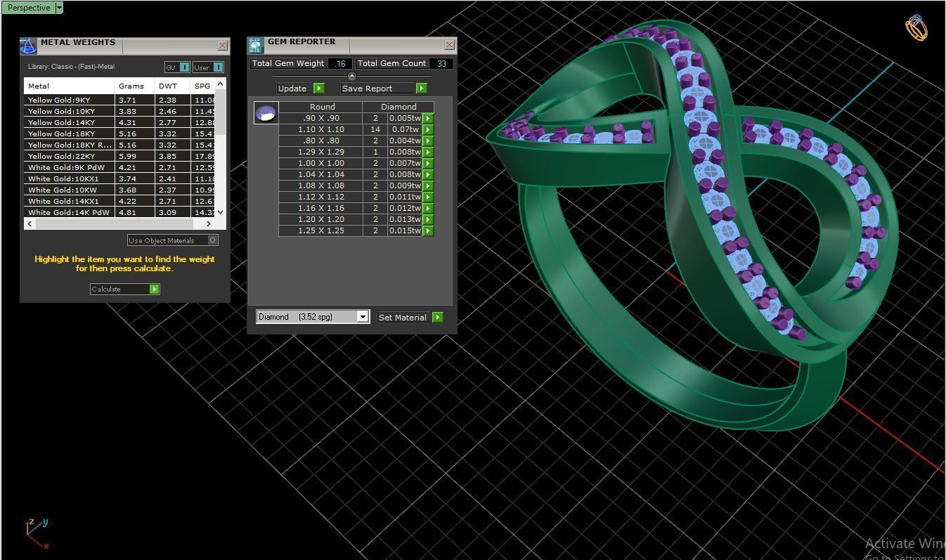Click green arrow next to Set Material
Screen dimensions: 946x560
(437, 318)
